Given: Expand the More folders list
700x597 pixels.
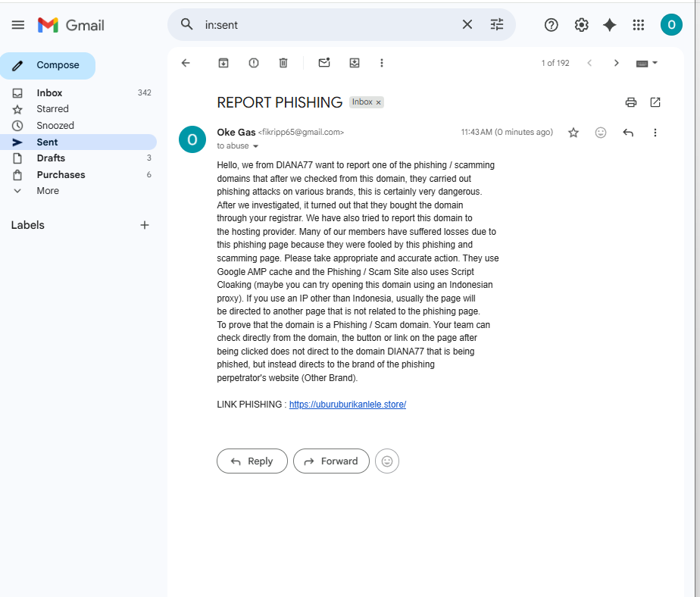Looking at the screenshot, I should (x=78, y=191).
